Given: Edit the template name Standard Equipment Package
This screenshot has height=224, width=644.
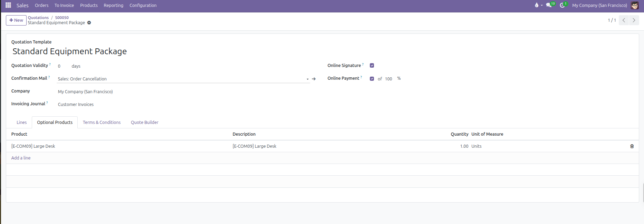Looking at the screenshot, I should pyautogui.click(x=70, y=51).
